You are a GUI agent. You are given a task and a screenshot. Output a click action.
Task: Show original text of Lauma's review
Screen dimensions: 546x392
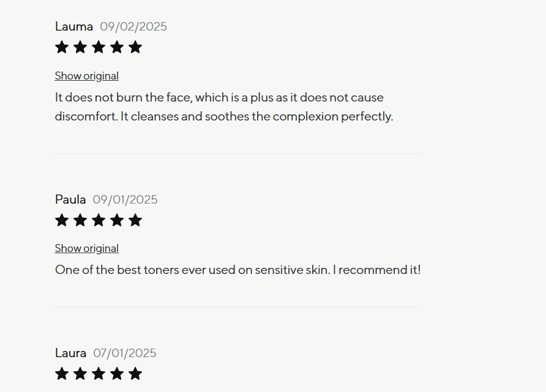87,76
